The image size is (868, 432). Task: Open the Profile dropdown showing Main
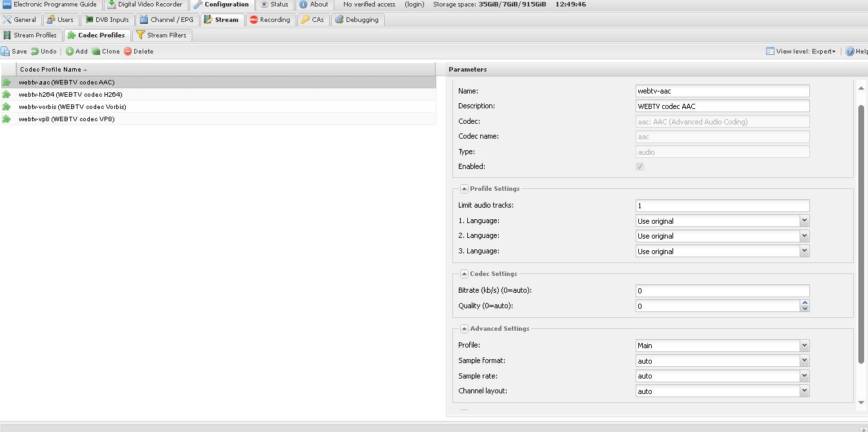pos(804,346)
